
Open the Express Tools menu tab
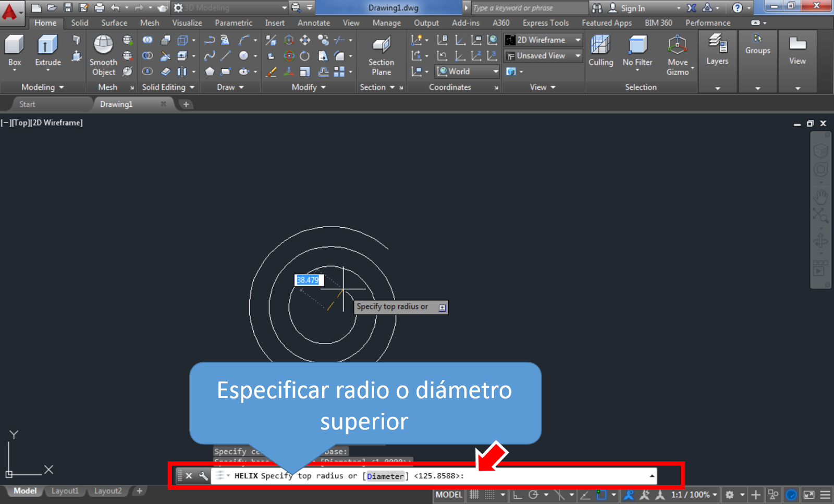tap(545, 23)
